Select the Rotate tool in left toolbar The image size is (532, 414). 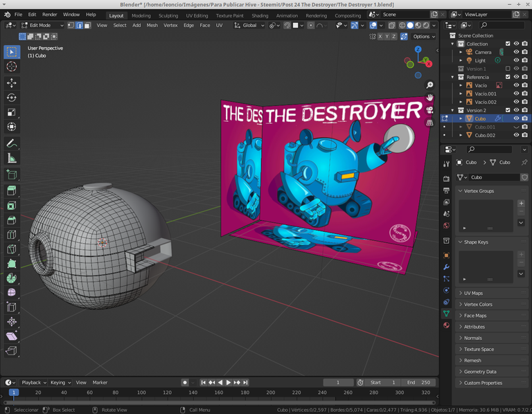[12, 98]
